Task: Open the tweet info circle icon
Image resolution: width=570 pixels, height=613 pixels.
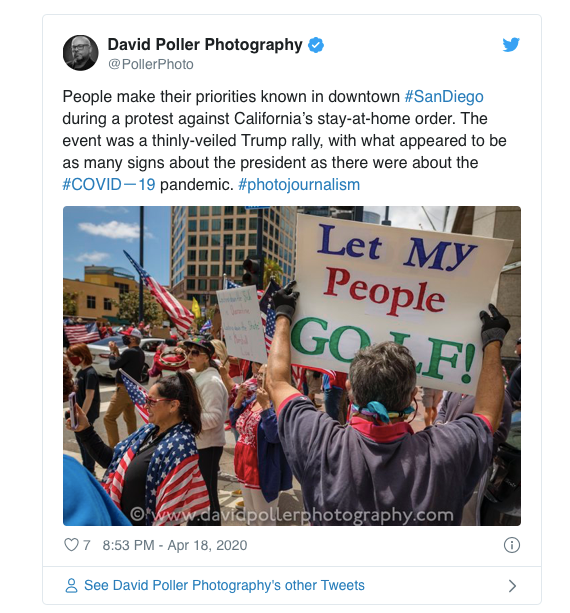Action: (512, 545)
